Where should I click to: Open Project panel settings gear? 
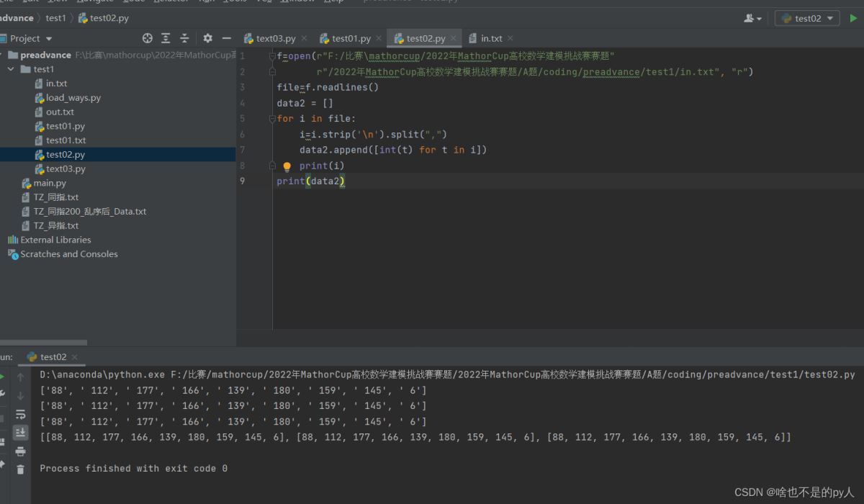click(x=207, y=38)
